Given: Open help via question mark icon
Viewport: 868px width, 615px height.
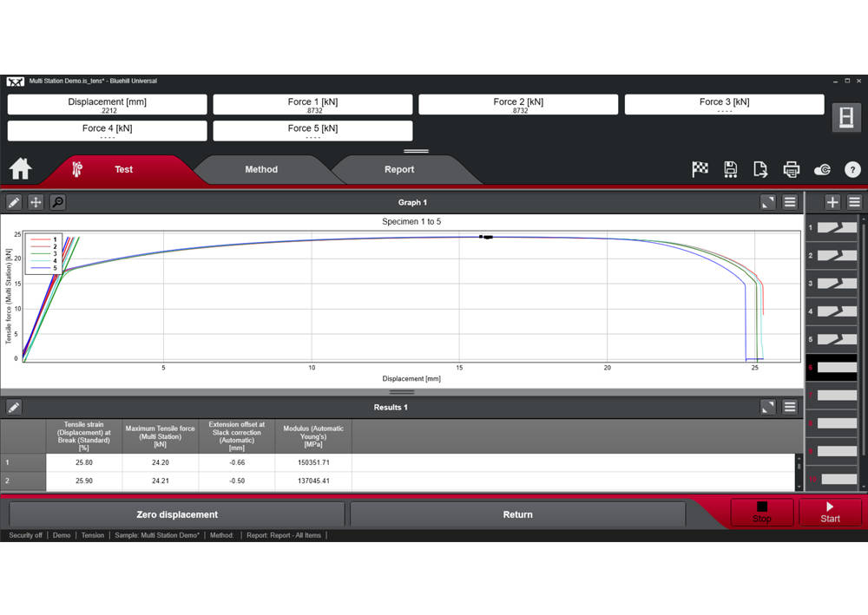Looking at the screenshot, I should pyautogui.click(x=852, y=169).
